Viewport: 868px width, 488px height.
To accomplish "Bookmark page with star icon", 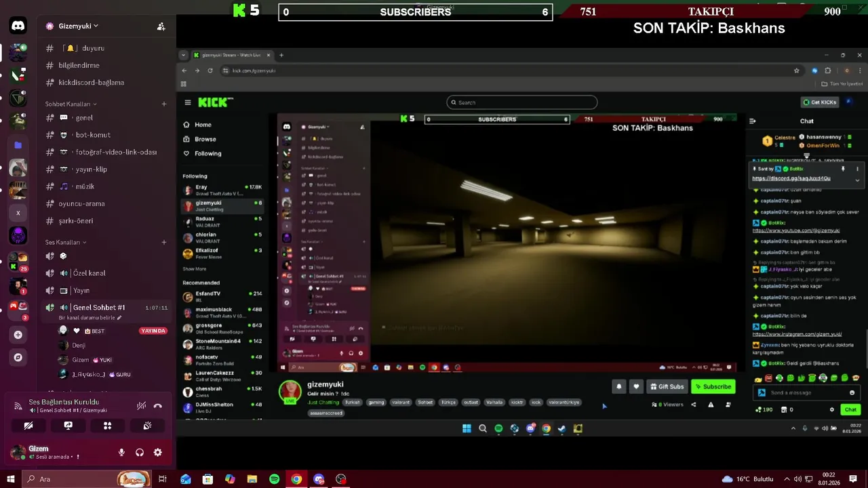I will pyautogui.click(x=797, y=70).
